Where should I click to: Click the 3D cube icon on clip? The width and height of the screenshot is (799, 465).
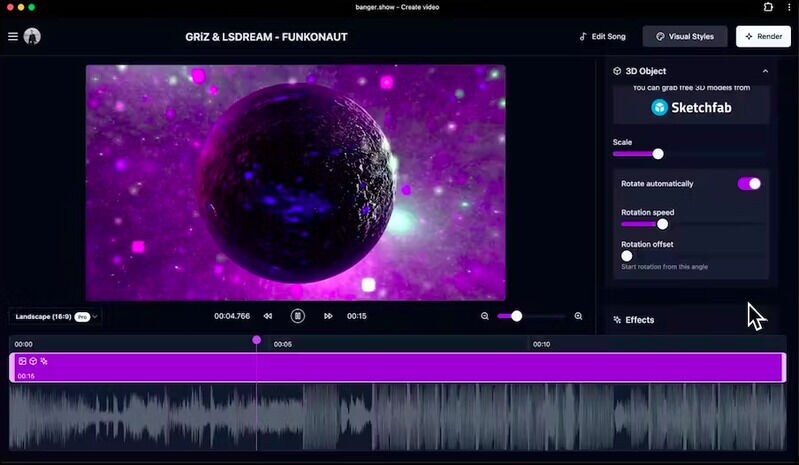[x=33, y=361]
